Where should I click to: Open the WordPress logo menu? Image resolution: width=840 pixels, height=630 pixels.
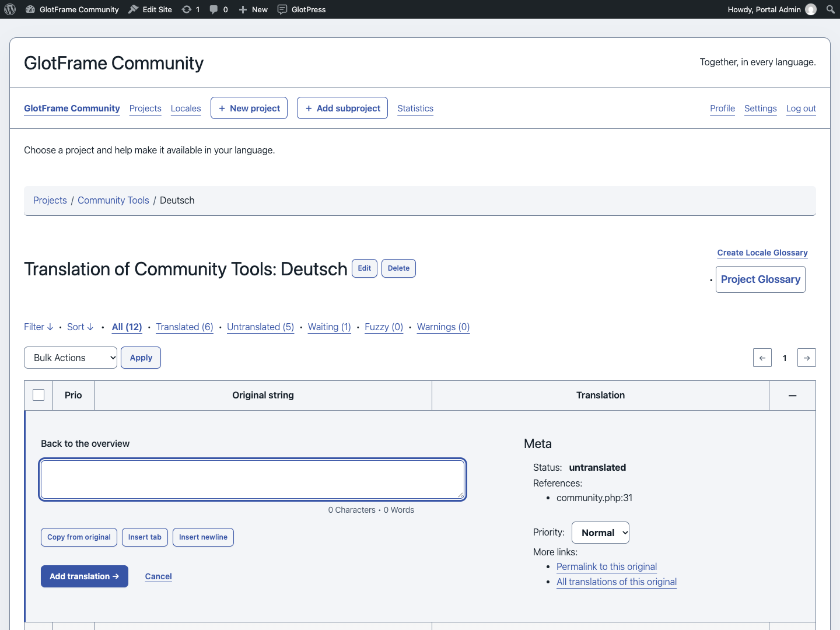click(x=10, y=9)
